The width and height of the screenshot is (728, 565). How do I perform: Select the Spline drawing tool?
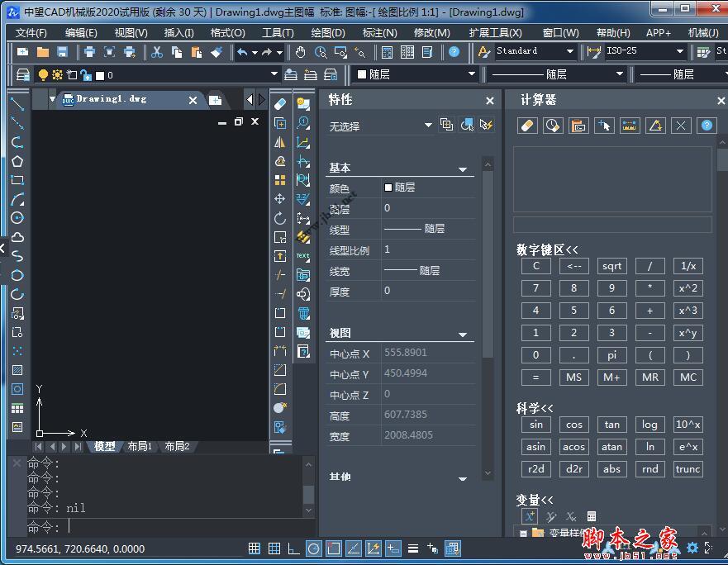[17, 256]
